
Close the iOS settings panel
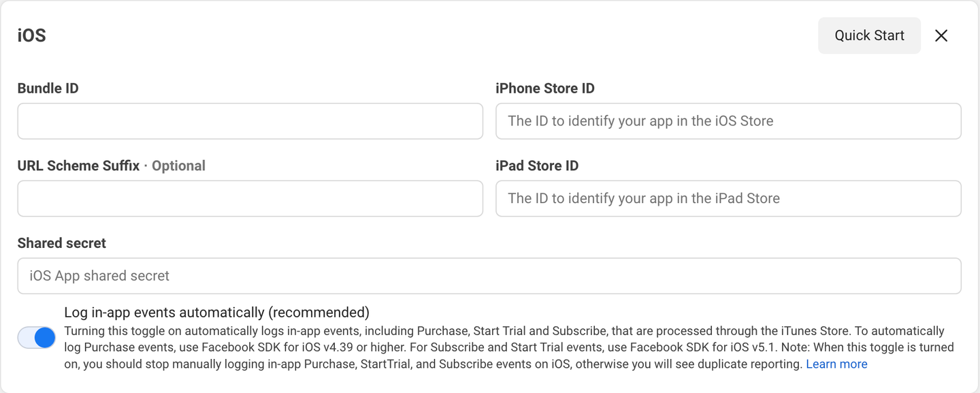pyautogui.click(x=941, y=35)
